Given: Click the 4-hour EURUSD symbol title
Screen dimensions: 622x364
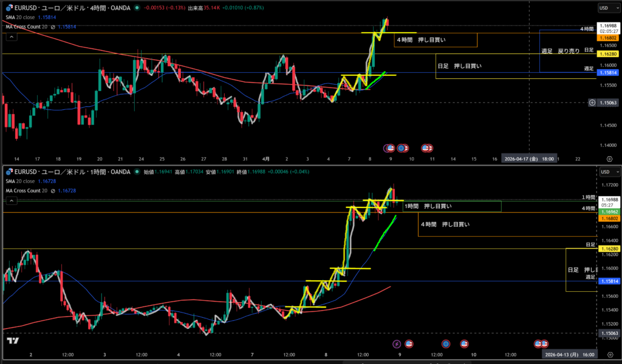Looking at the screenshot, I should (72, 8).
